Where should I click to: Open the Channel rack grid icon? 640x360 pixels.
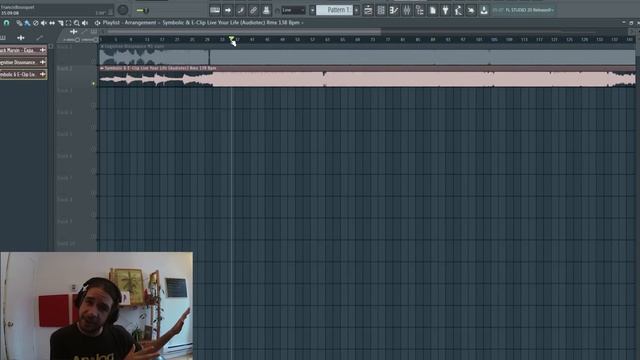pos(381,10)
